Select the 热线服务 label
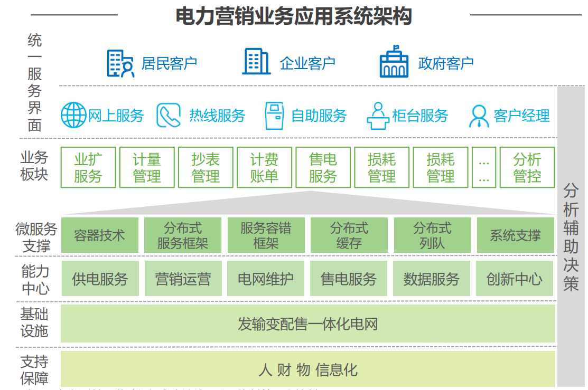This screenshot has height=390, width=588. tap(217, 116)
